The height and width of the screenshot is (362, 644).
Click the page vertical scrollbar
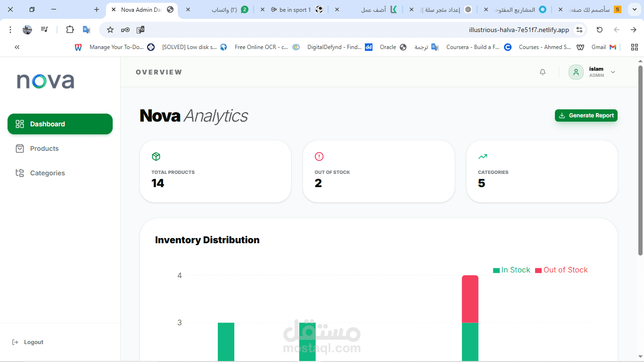coord(640,160)
